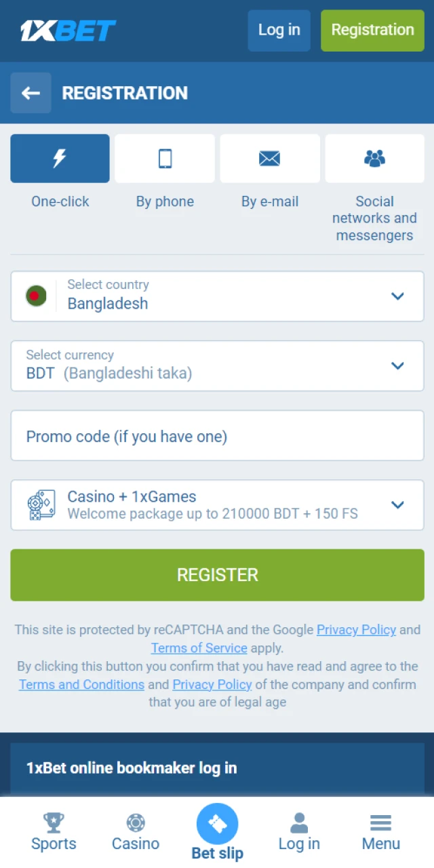Click the phone icon for phone registration
Image resolution: width=434 pixels, height=868 pixels.
165,158
